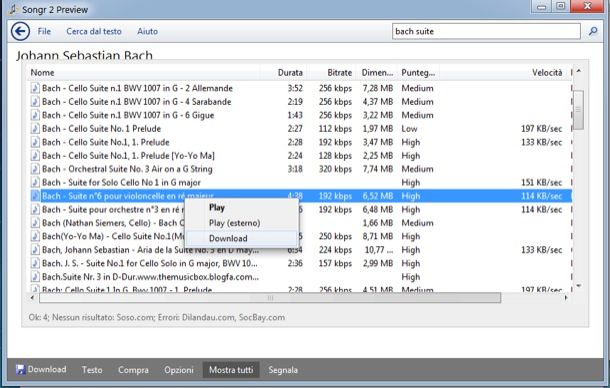
Task: Click the 197 KB/sec speed in Low row
Action: click(x=542, y=128)
